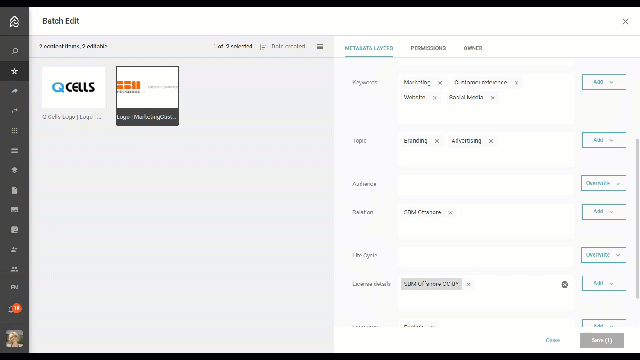The height and width of the screenshot is (360, 640).
Task: Open the transfer arrows sidebar icon
Action: coord(14,111)
